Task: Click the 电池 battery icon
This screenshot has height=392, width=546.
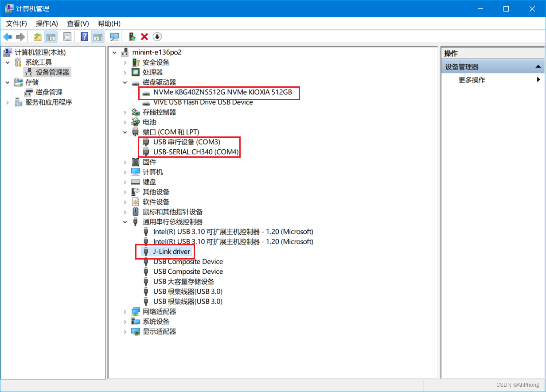Action: [x=136, y=122]
